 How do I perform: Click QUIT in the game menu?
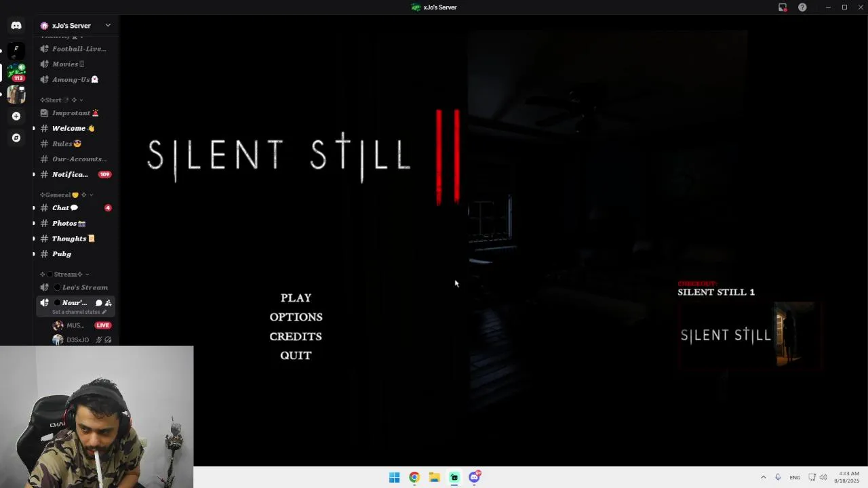pyautogui.click(x=296, y=355)
